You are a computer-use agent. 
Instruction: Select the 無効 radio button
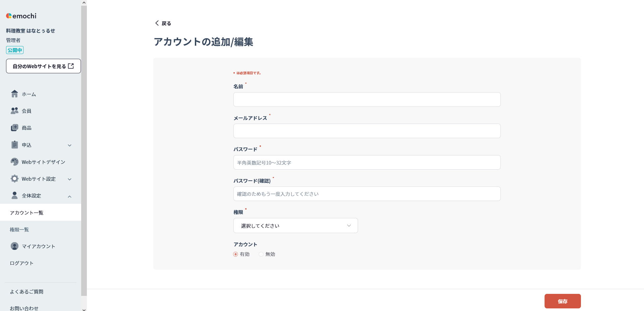pyautogui.click(x=261, y=254)
